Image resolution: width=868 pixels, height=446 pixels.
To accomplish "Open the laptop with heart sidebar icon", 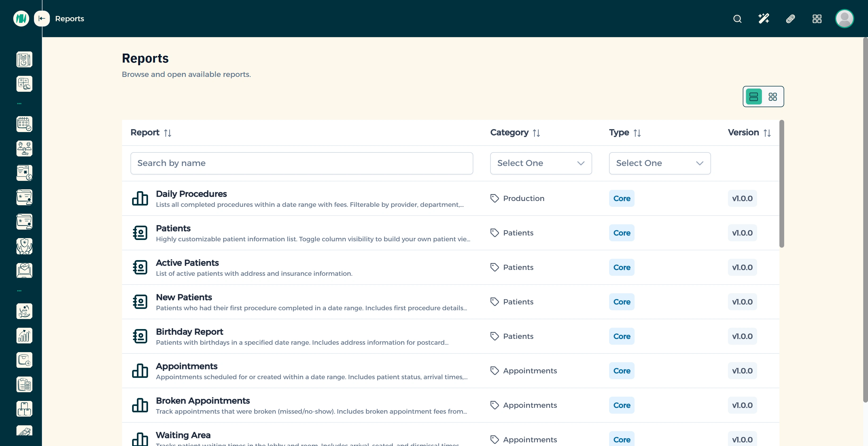I will pos(24,270).
